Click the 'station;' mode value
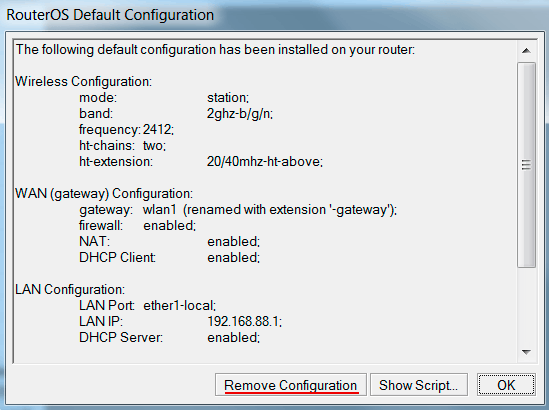Viewport: 549px width, 410px height. pos(228,98)
